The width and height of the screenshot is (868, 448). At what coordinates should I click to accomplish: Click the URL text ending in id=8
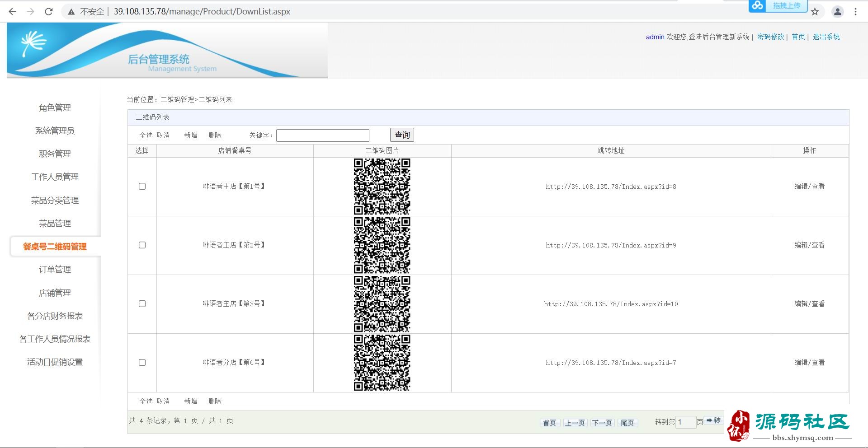[x=611, y=187]
